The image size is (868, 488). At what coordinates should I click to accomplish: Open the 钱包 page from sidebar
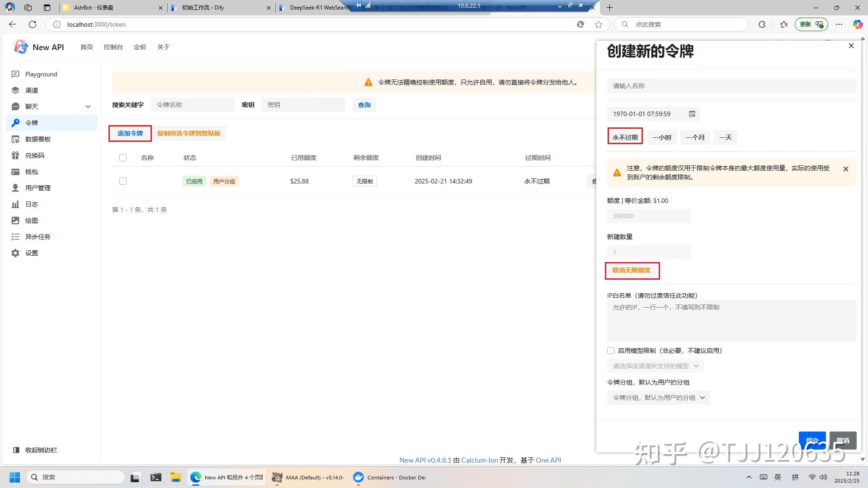pos(32,171)
